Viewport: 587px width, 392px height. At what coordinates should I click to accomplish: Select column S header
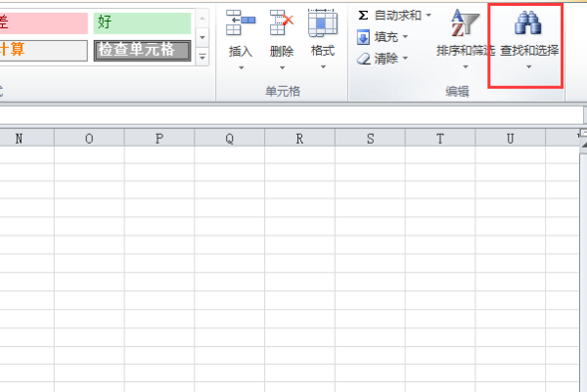coord(370,139)
